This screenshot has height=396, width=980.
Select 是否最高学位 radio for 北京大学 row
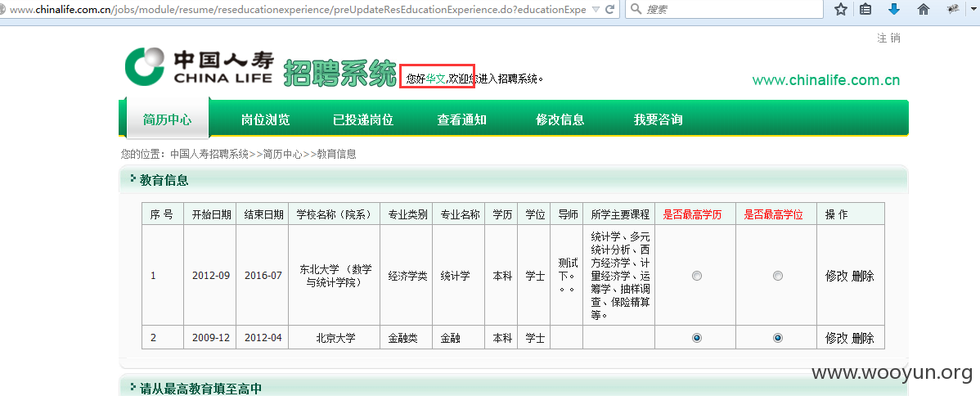[x=777, y=338]
